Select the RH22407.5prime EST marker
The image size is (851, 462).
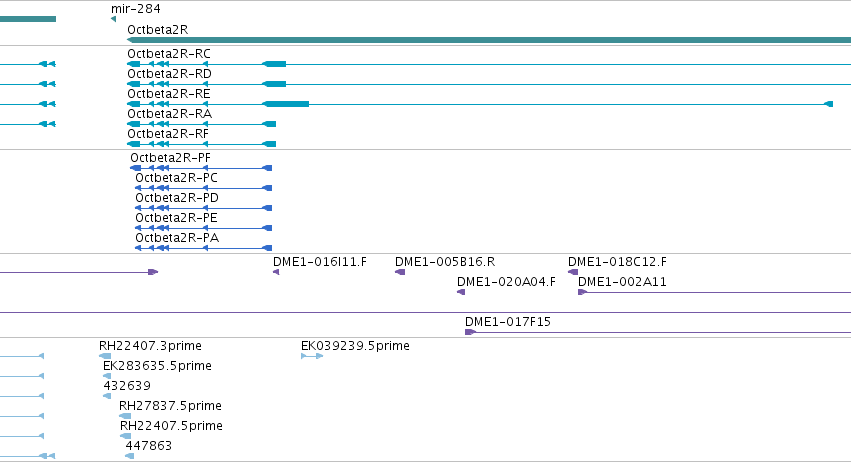125,436
